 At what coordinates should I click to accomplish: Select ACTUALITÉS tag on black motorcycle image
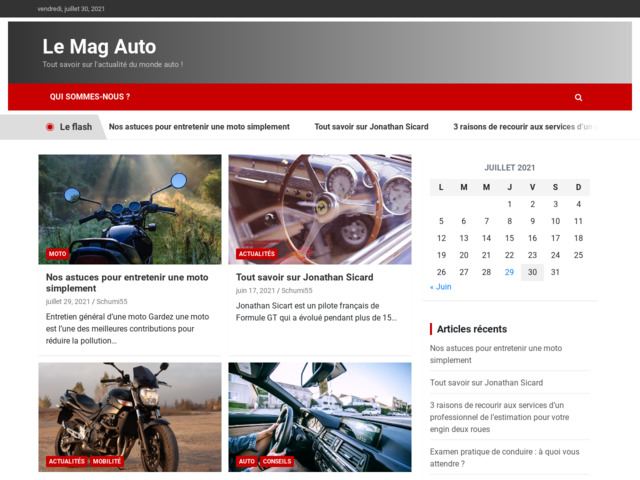[x=67, y=461]
